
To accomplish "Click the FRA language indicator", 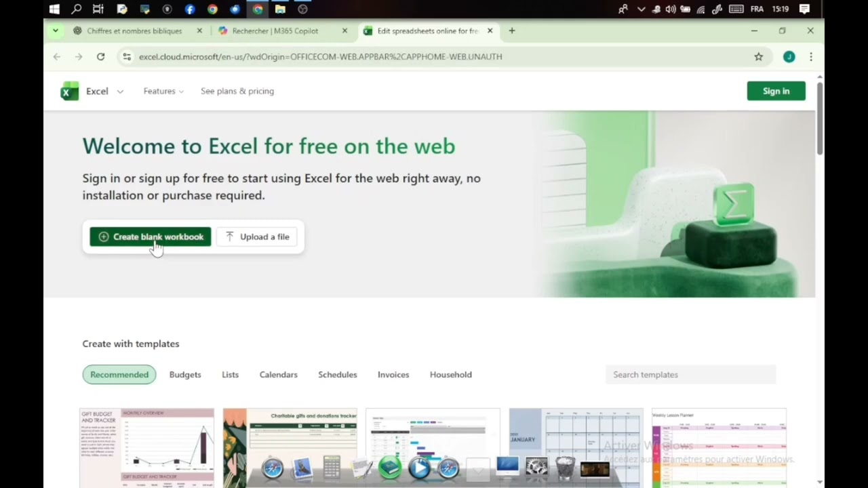I will (757, 9).
